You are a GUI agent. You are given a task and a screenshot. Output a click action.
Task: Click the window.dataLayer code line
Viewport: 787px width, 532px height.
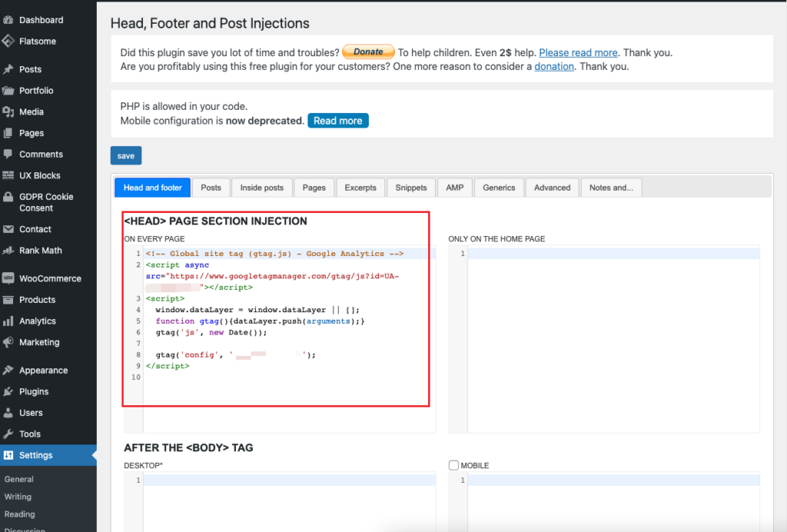[x=257, y=310]
